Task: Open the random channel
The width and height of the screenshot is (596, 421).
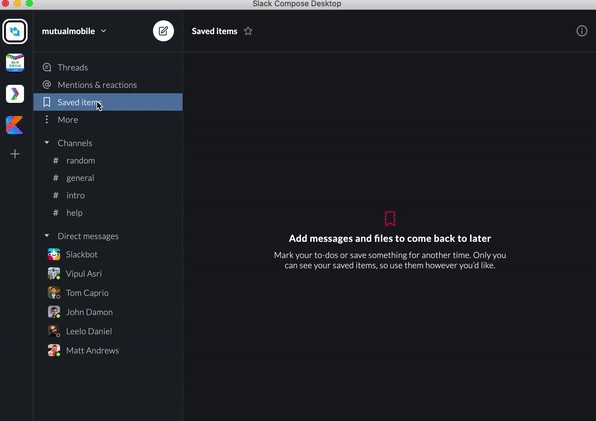Action: click(x=108, y=161)
